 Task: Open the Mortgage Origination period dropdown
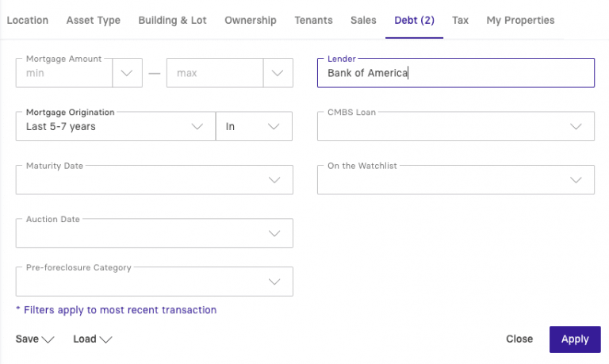115,126
